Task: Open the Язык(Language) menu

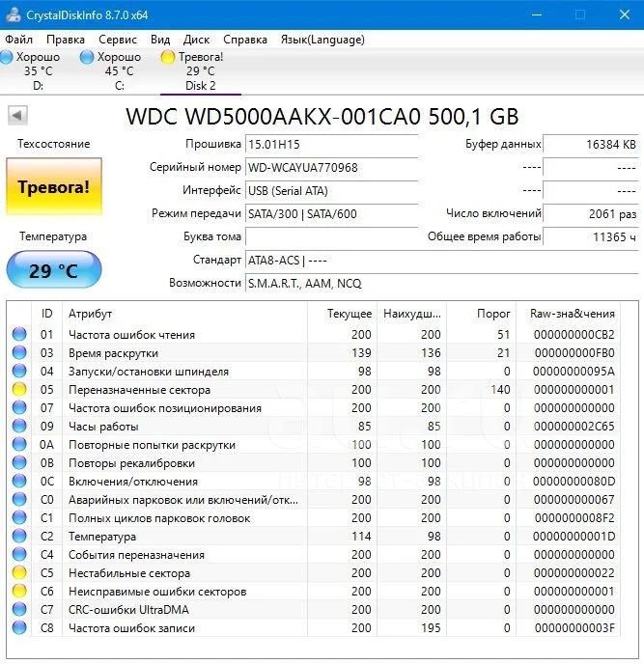Action: (x=322, y=40)
